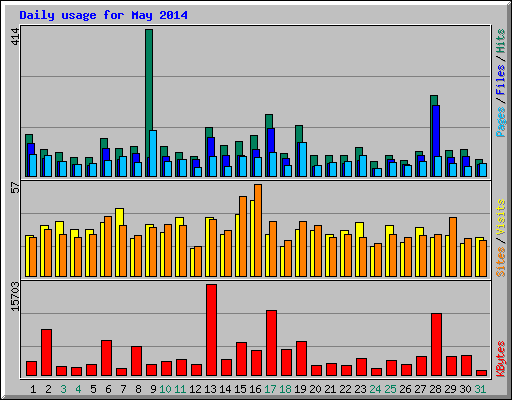Click day label 16 on the x-axis

click(x=255, y=389)
